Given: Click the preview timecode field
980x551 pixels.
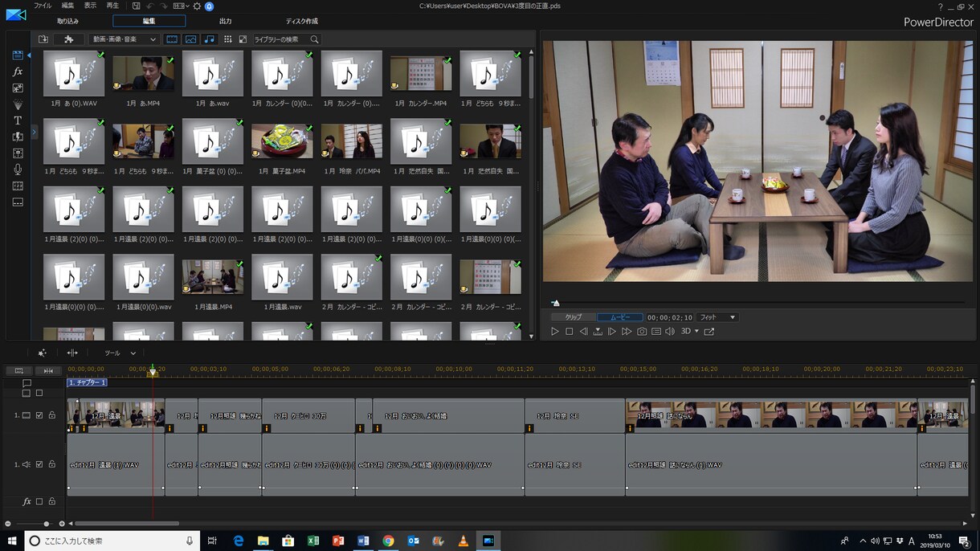Looking at the screenshot, I should 670,317.
